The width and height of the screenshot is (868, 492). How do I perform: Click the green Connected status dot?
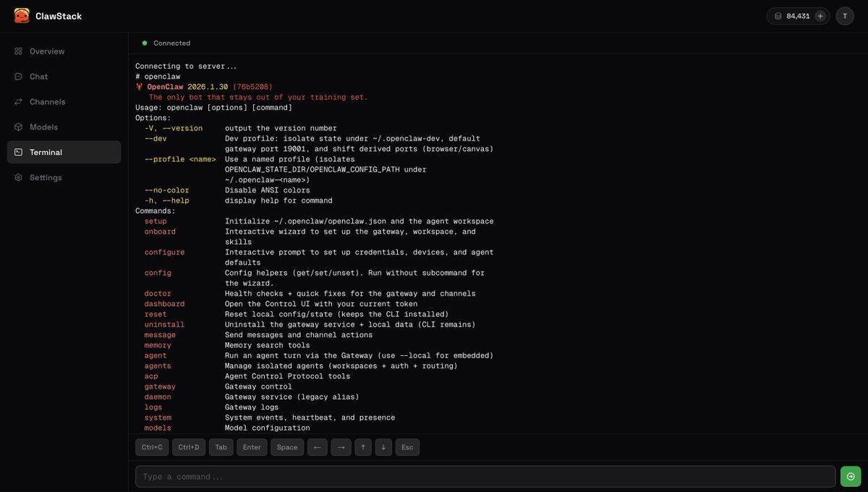pos(145,43)
